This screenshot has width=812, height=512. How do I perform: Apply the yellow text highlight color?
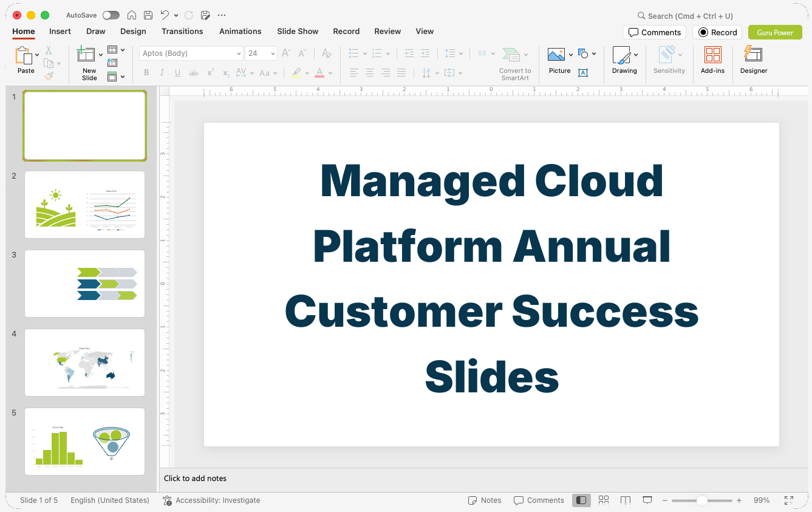click(x=296, y=73)
